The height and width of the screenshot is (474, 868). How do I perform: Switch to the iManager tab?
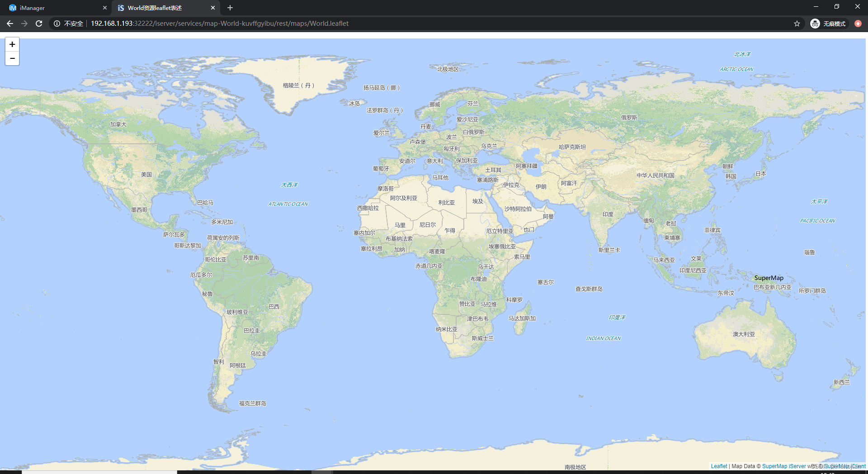click(56, 8)
